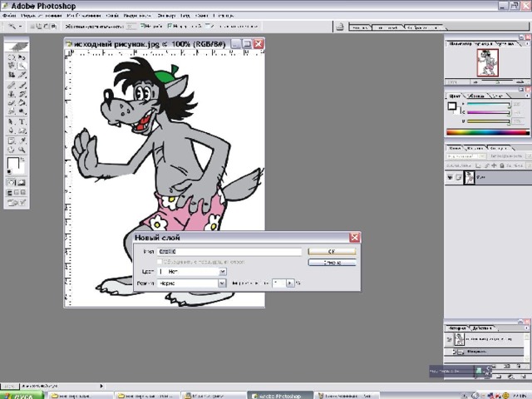Open the Файл menu
This screenshot has height=399, width=532.
(x=9, y=16)
